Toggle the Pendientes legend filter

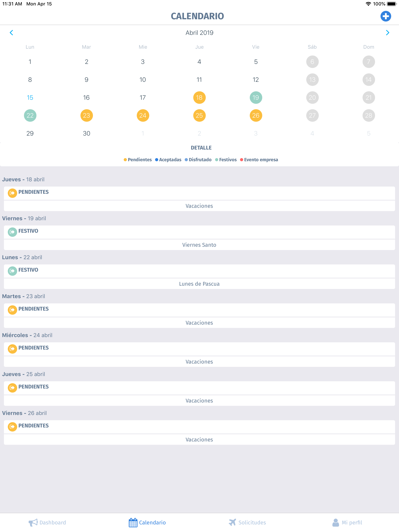pos(137,159)
